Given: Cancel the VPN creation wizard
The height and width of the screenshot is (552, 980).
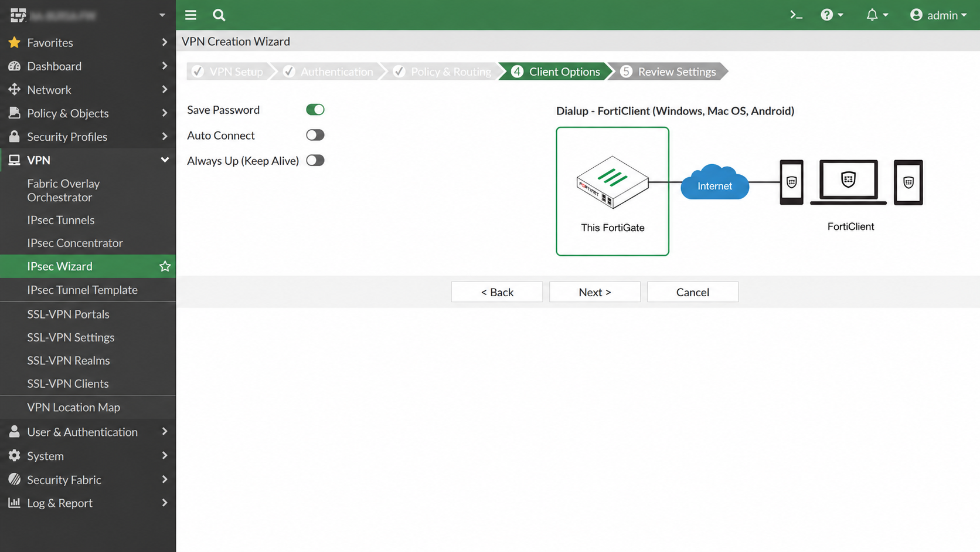Looking at the screenshot, I should 693,292.
